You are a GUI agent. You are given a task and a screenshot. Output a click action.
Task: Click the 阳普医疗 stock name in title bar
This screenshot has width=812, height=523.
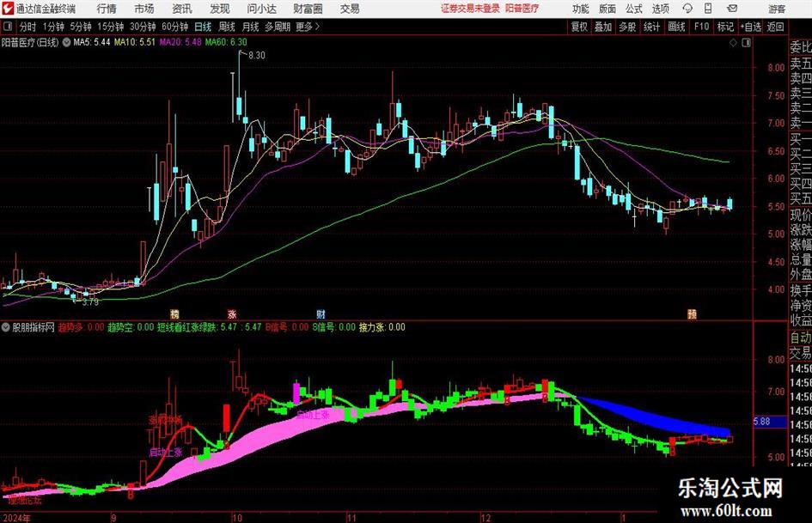522,9
